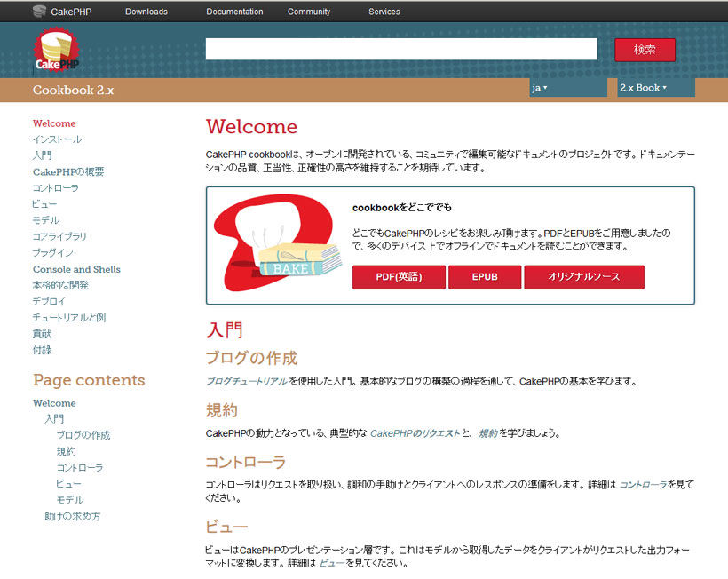Screen dimensions: 728x579
Task: Open 本格的な開発 in the sidebar
Action: tap(60, 285)
